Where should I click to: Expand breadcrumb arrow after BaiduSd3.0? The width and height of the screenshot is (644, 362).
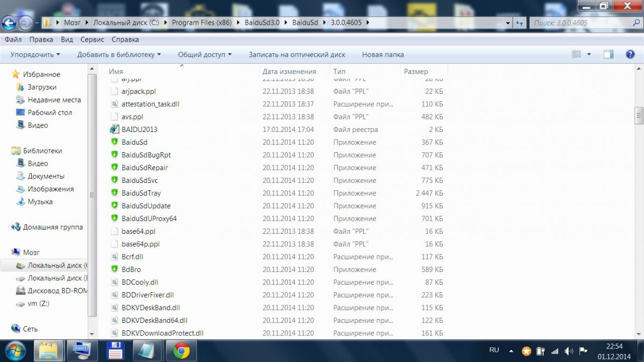pos(286,23)
